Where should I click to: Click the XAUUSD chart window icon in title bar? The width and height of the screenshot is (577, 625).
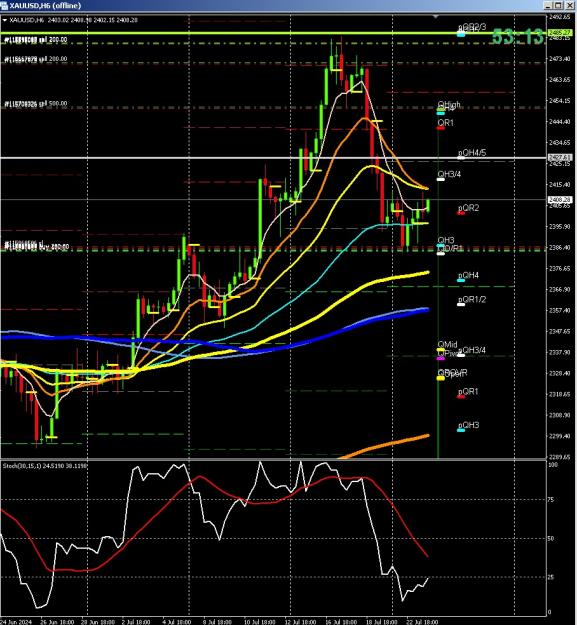[4, 5]
